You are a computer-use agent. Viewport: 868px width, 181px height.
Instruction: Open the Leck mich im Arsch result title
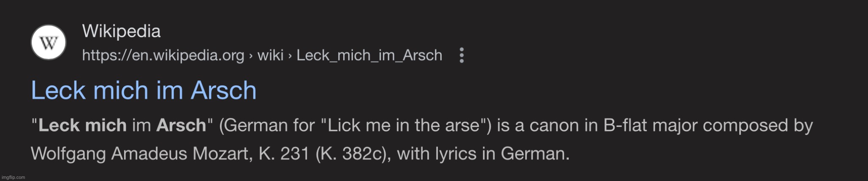(144, 90)
